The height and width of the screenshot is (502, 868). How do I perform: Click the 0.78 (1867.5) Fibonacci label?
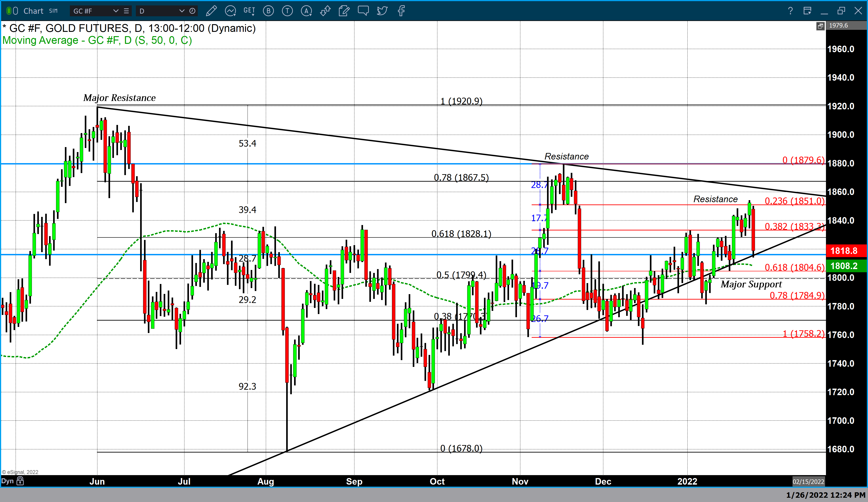(x=461, y=177)
